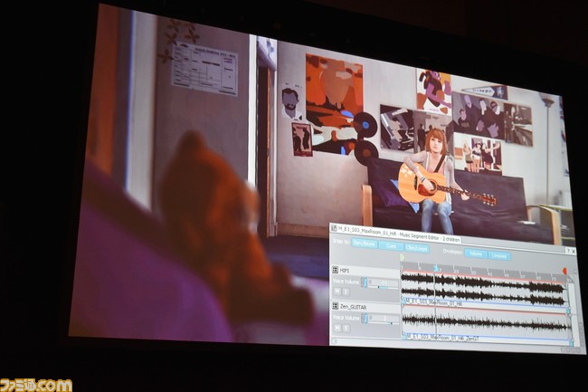Solo the HIFI track
588x392 pixels.
coord(346,292)
